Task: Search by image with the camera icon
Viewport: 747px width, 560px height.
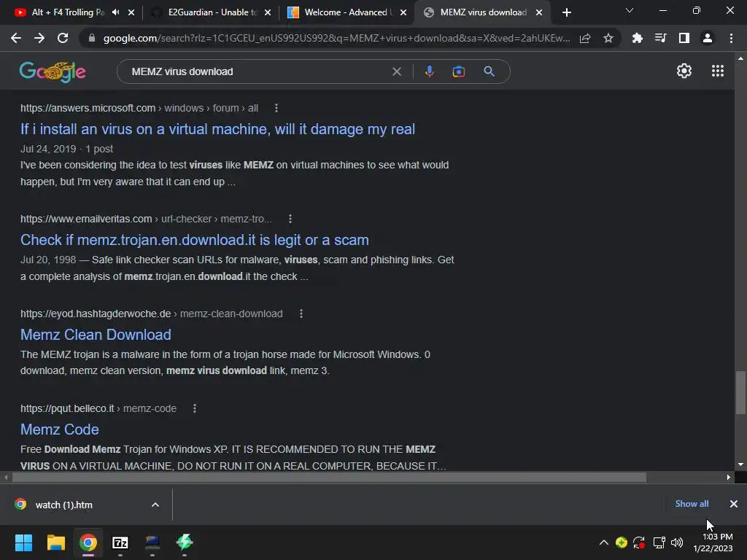Action: pos(459,71)
